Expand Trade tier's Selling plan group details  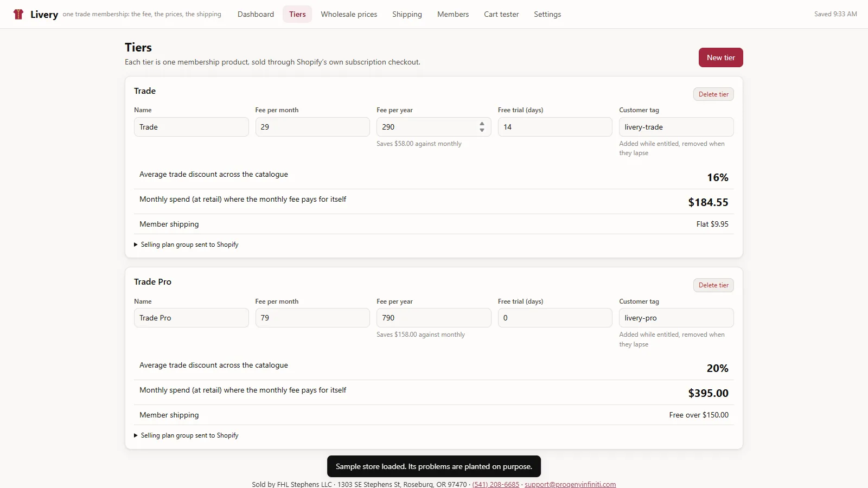[x=186, y=245]
